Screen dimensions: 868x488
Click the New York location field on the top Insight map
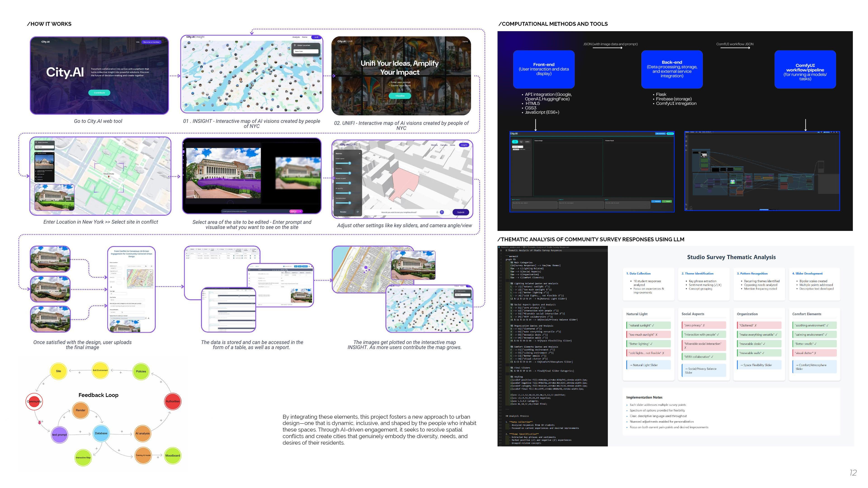[x=306, y=51]
